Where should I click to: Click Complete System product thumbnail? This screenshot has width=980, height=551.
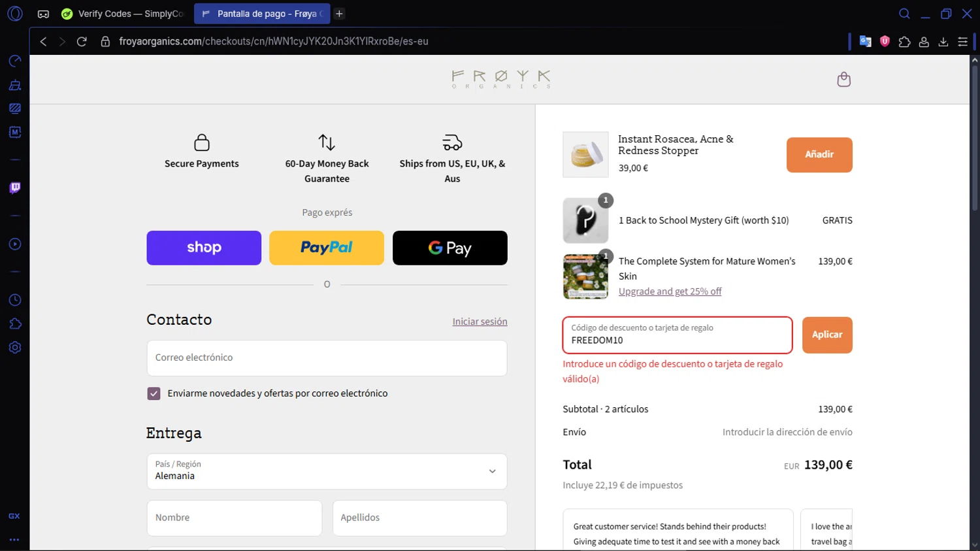[x=585, y=276]
